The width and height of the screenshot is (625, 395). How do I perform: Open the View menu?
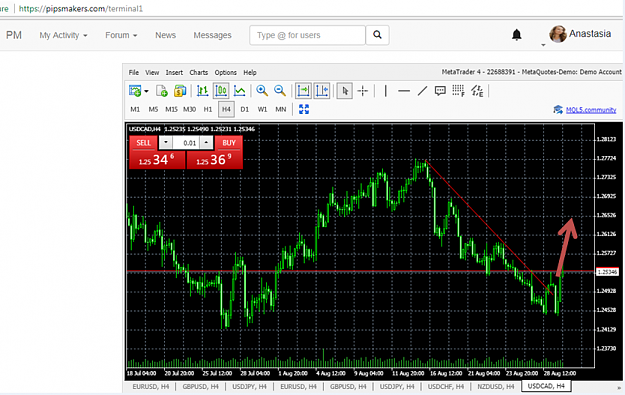152,73
